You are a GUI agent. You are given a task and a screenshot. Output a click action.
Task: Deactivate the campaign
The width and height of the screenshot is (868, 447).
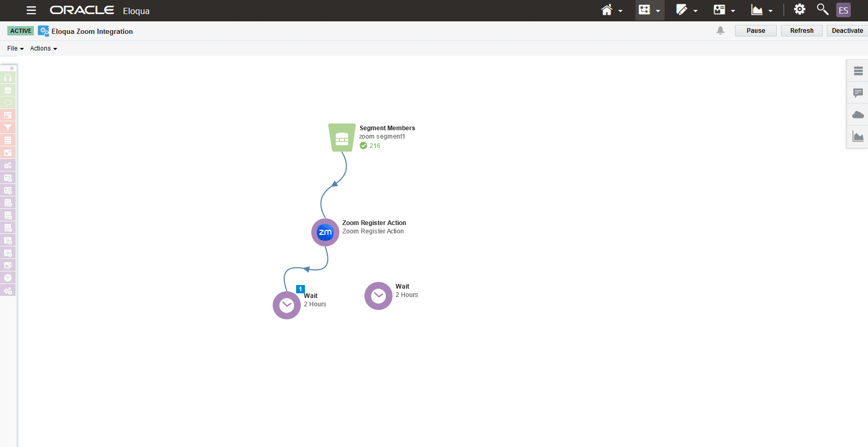point(847,31)
